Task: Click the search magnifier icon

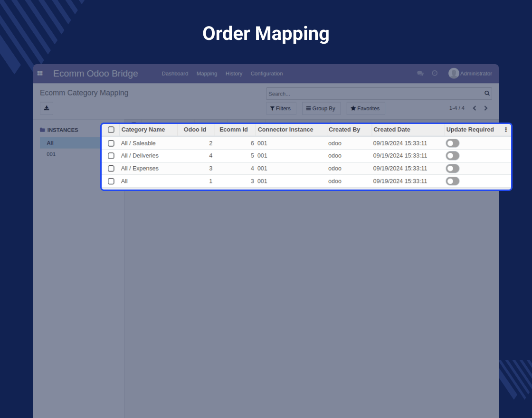Action: [487, 93]
